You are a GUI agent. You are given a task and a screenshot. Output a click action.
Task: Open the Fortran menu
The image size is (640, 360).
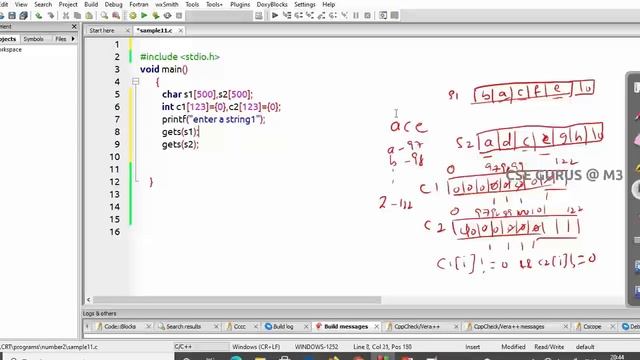click(139, 4)
